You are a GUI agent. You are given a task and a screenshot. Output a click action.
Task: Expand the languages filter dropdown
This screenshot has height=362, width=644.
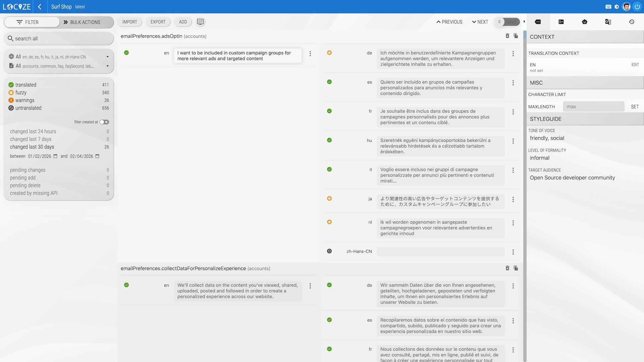(x=107, y=57)
